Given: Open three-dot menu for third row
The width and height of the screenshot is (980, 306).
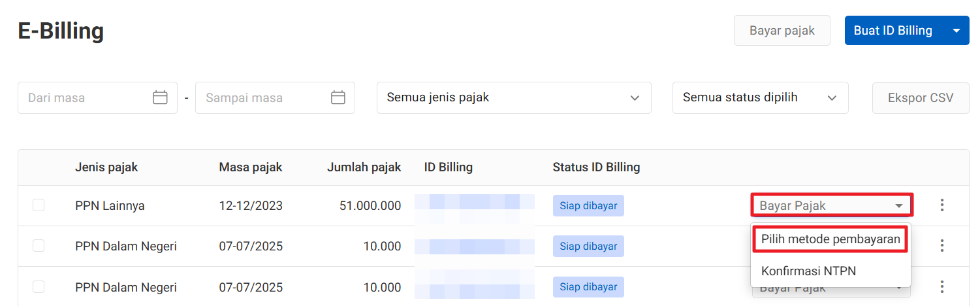Looking at the screenshot, I should click(941, 287).
